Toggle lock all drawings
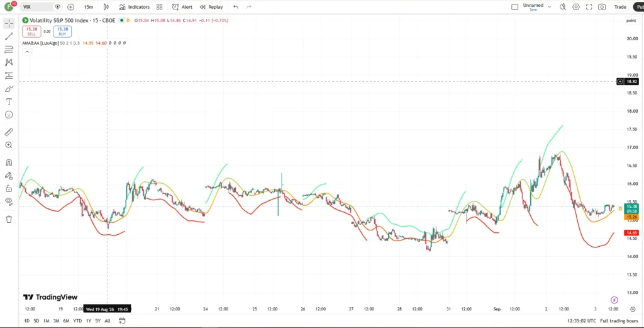Screen dimensions: 644x328 tap(9, 189)
